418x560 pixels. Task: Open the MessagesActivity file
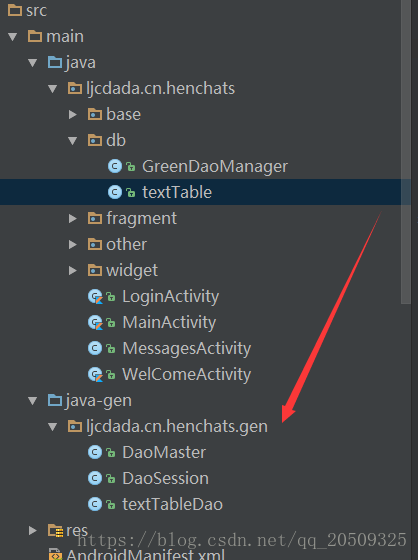pos(186,349)
